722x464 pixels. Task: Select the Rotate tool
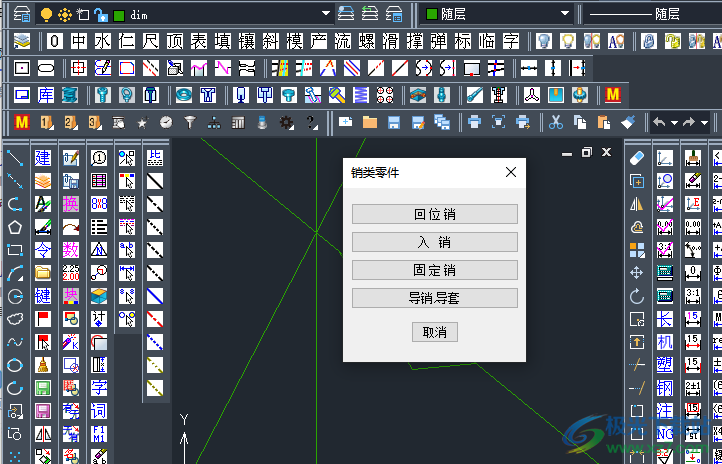pos(637,296)
